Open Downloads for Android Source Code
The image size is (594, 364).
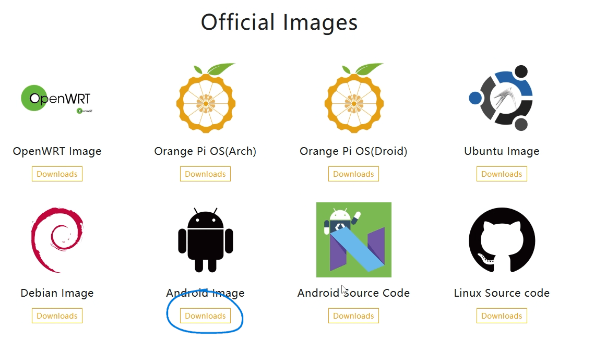[353, 316]
